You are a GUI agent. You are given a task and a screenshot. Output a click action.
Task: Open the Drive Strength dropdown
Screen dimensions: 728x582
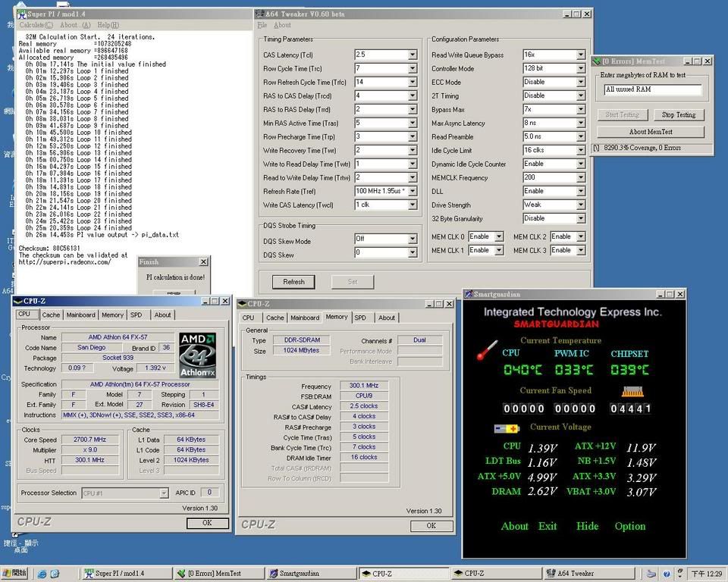tap(581, 205)
